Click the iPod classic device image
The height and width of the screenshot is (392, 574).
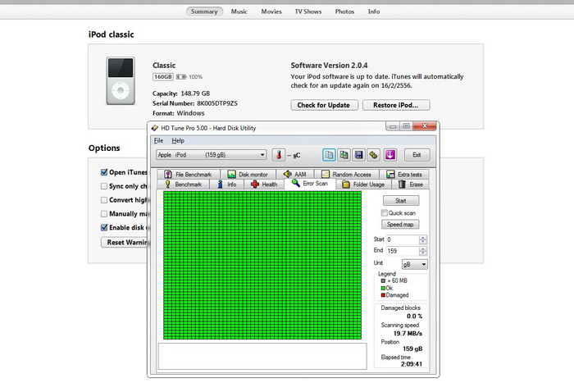(x=121, y=81)
